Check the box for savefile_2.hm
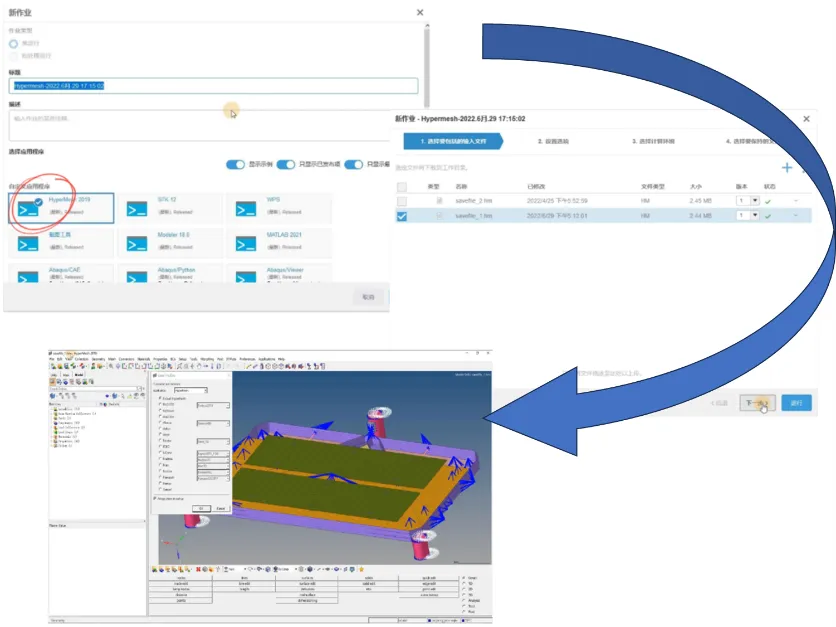This screenshot has width=836, height=627. pyautogui.click(x=402, y=201)
